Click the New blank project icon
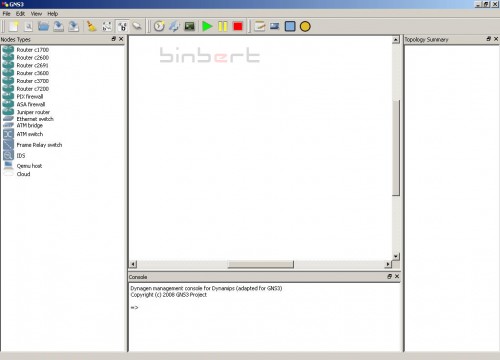Viewport: 500px width, 360px height. click(x=14, y=26)
